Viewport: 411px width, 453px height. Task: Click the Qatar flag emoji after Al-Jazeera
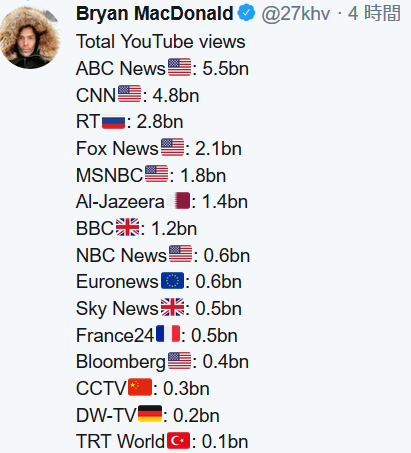[x=179, y=201]
